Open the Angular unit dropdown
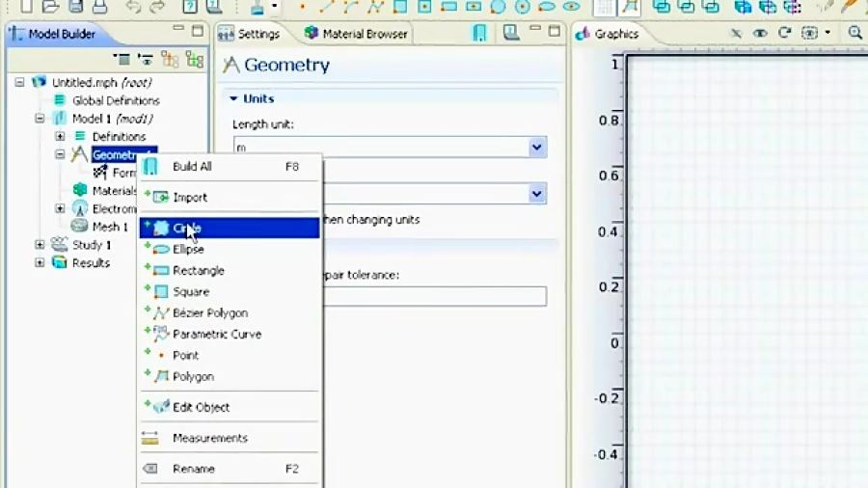 click(536, 194)
